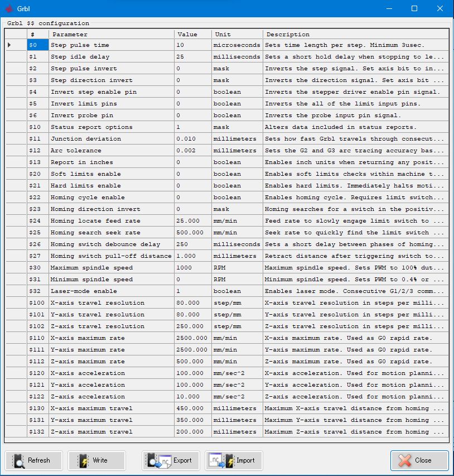Screen dimensions: 454x476
Task: Click value cell for Homing cycle enable
Action: [193, 198]
